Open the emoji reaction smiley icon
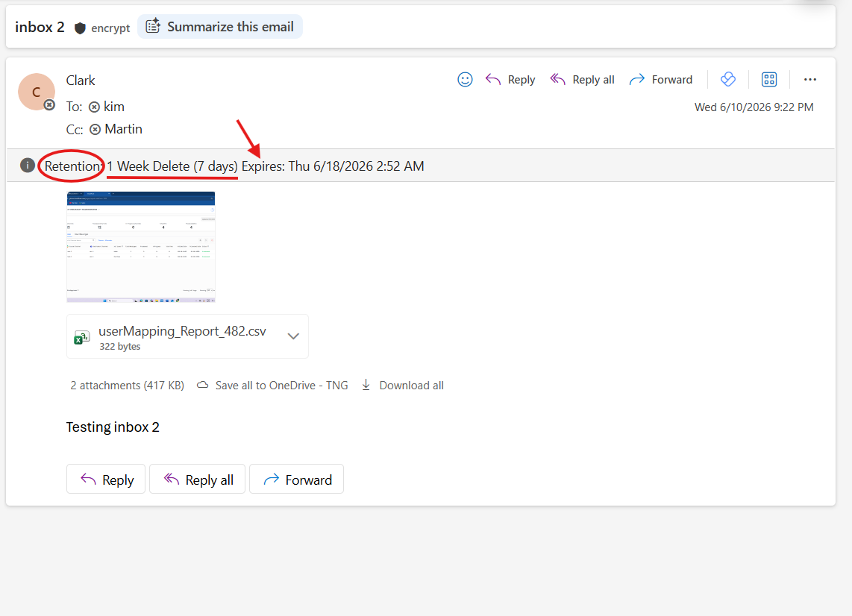The height and width of the screenshot is (616, 852). pos(465,80)
